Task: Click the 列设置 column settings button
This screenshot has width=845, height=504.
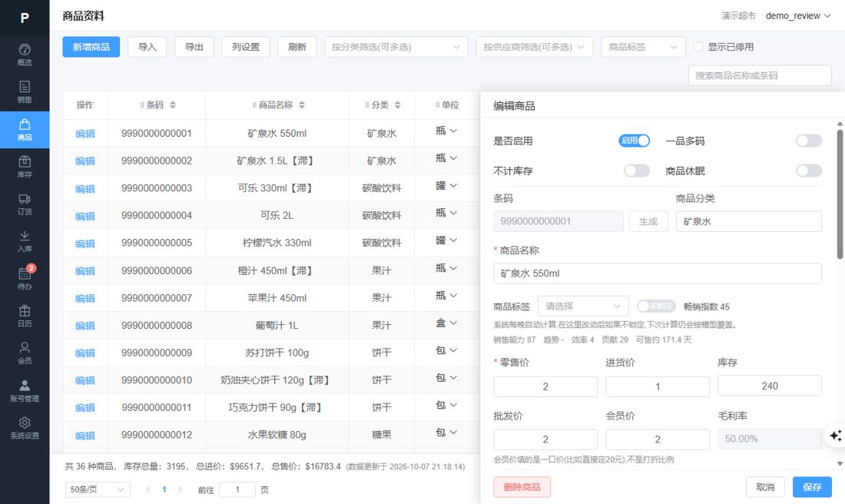Action: 246,47
